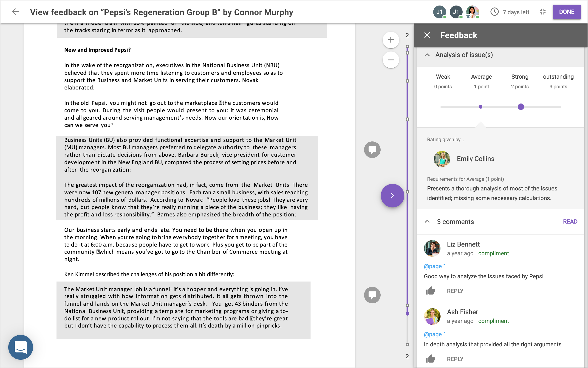Open comment bubble beside Market Unit manager paragraph
Screen dimensions: 588x368
372,295
